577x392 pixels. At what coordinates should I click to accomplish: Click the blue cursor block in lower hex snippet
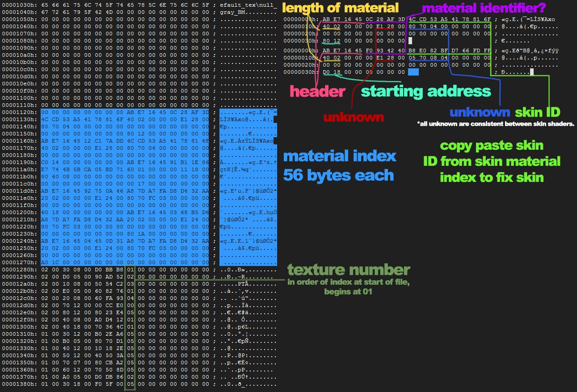[x=413, y=72]
